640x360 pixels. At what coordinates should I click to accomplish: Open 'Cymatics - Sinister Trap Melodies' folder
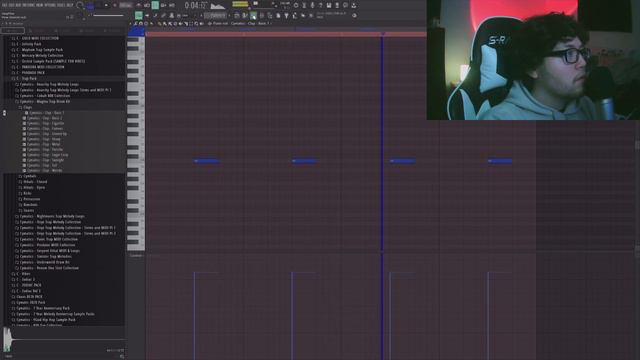click(46, 257)
